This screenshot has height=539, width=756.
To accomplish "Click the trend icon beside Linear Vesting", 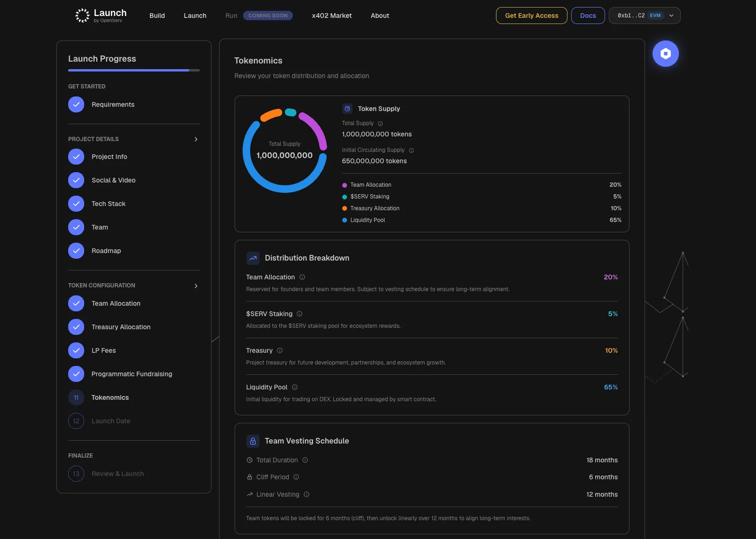I will pos(250,494).
